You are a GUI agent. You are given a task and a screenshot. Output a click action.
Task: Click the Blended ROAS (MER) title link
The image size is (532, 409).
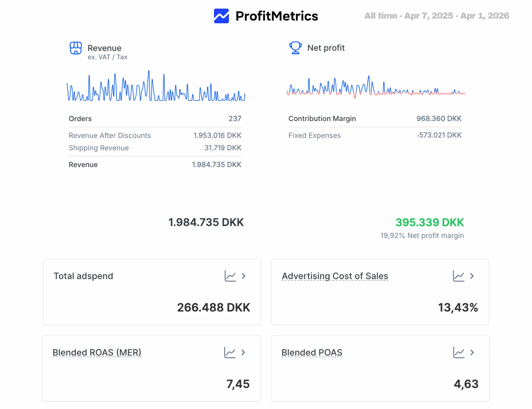click(x=97, y=353)
